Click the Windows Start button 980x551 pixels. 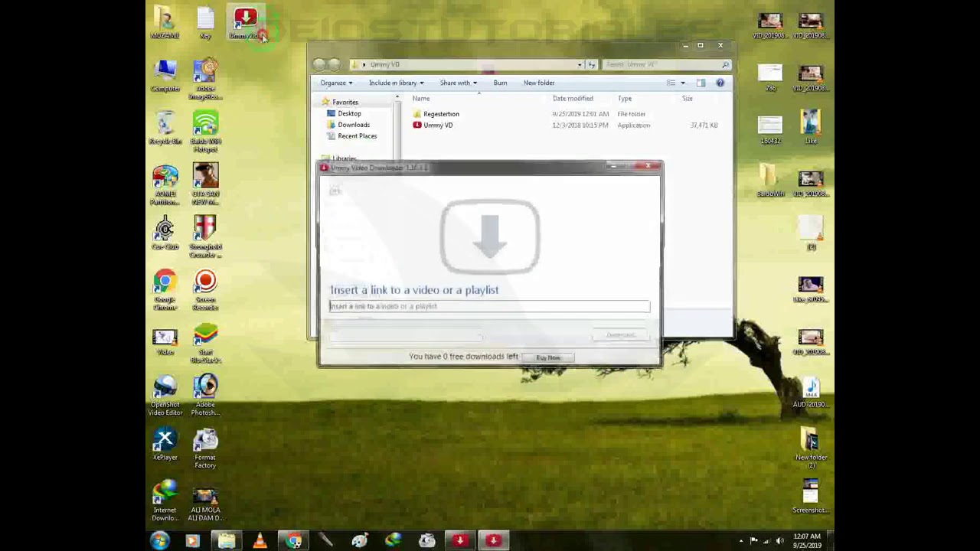[x=159, y=541]
